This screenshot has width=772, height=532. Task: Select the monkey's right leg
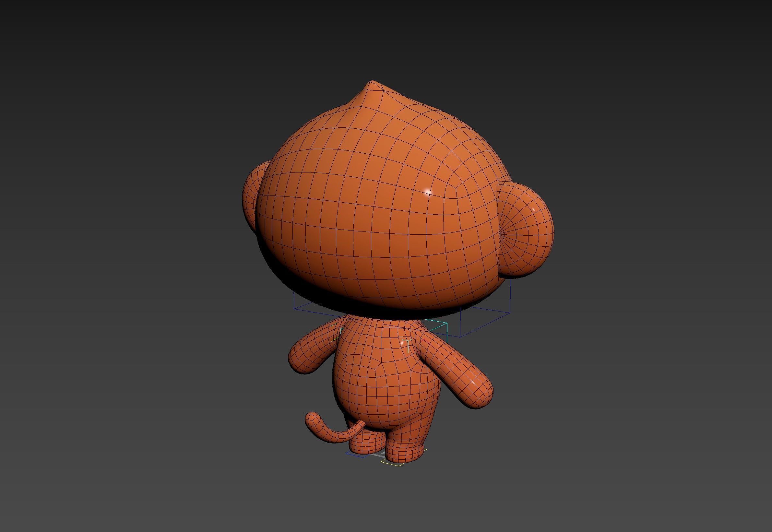tap(405, 450)
